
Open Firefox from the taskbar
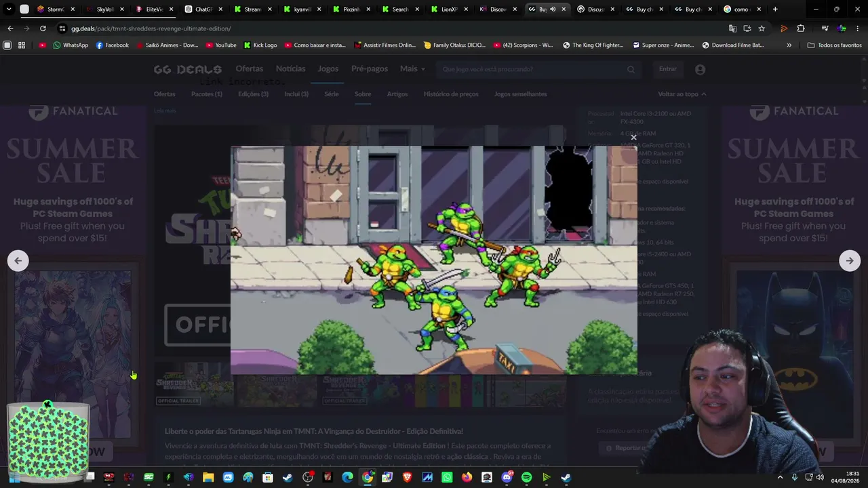tap(467, 477)
